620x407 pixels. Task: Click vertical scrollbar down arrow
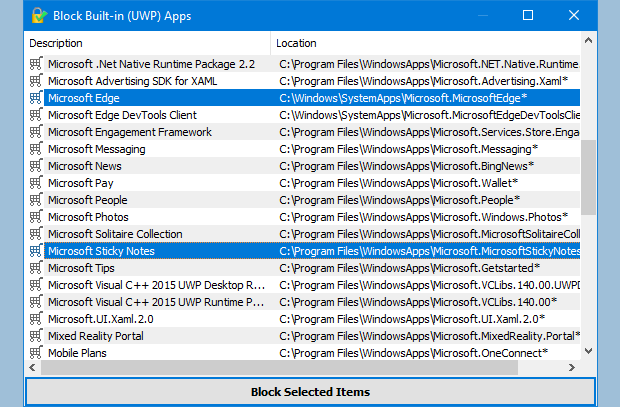pyautogui.click(x=588, y=351)
